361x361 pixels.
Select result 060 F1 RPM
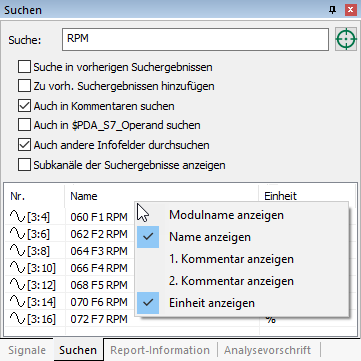(x=99, y=217)
